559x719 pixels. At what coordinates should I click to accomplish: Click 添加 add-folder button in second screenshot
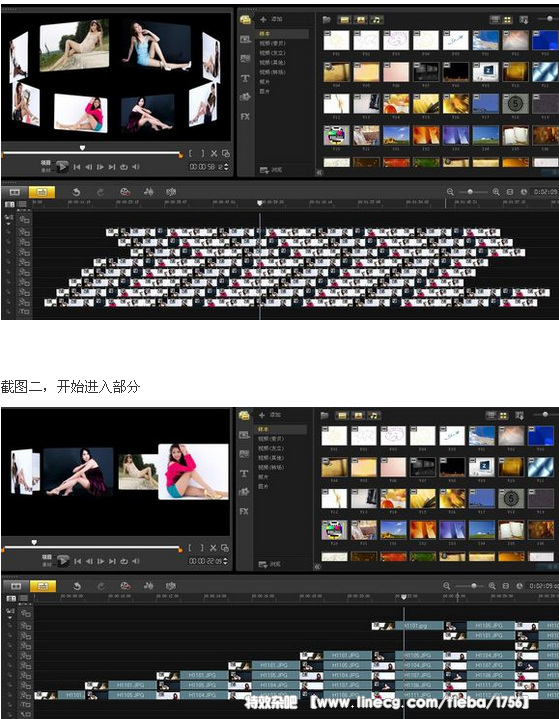click(270, 415)
